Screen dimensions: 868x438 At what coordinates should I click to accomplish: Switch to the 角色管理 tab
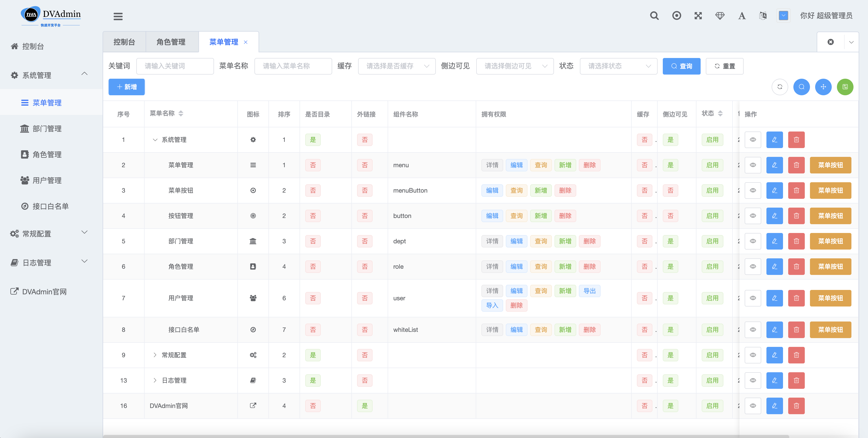click(x=170, y=42)
